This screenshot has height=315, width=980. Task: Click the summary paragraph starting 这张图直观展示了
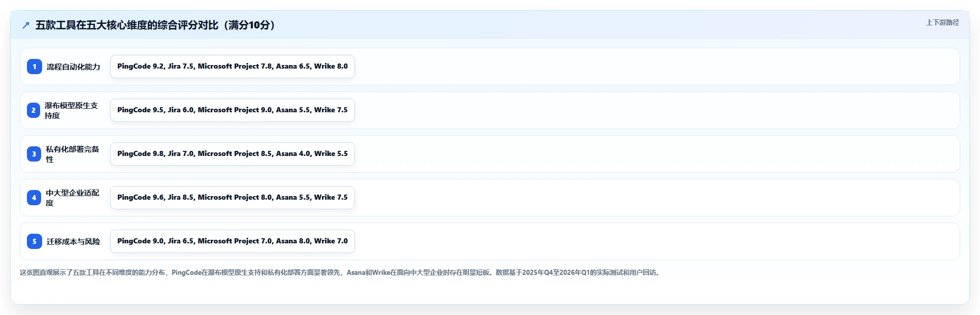[341, 272]
